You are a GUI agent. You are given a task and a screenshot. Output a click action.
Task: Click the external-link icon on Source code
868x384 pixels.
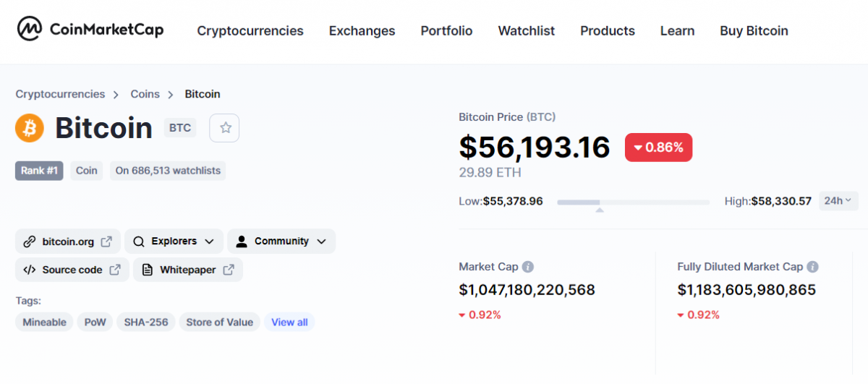tap(115, 270)
